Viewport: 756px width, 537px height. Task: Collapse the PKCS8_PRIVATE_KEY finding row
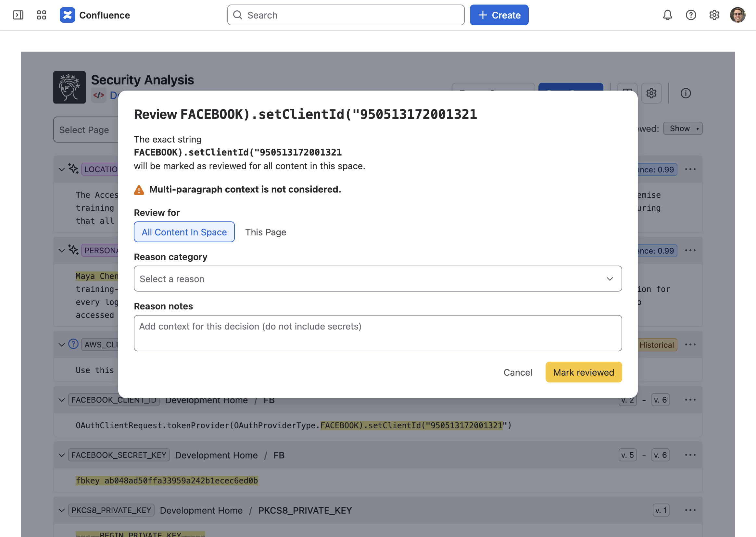tap(61, 510)
